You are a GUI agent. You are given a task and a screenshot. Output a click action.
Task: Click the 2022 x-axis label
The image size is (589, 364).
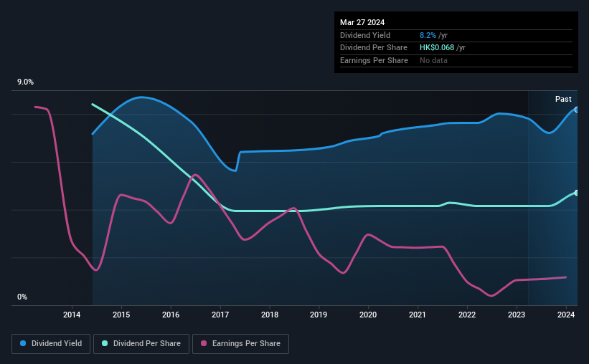coord(467,315)
